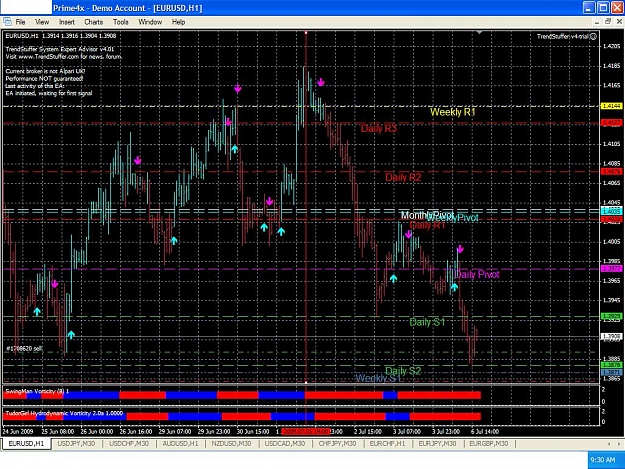Screen dimensions: 625x469
Task: Switch to the NZDUSD,M30 chart tab
Action: pyautogui.click(x=231, y=443)
